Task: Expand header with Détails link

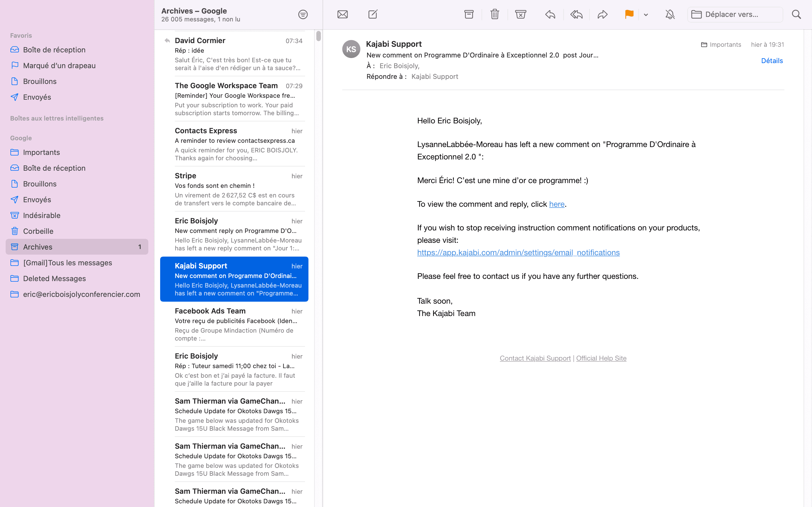Action: [772, 61]
